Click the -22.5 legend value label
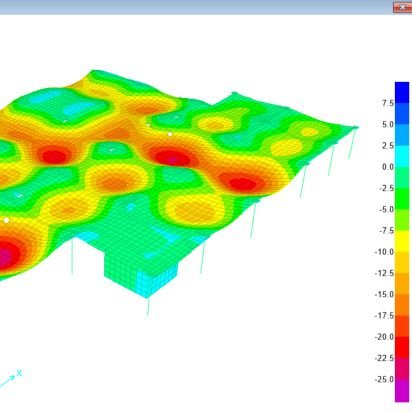The height and width of the screenshot is (412, 412). [x=384, y=358]
